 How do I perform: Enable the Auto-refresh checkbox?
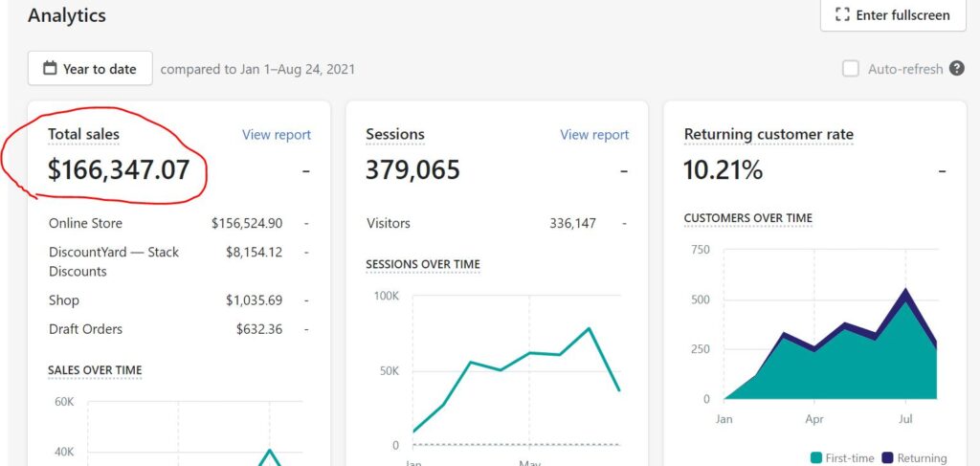pyautogui.click(x=851, y=69)
